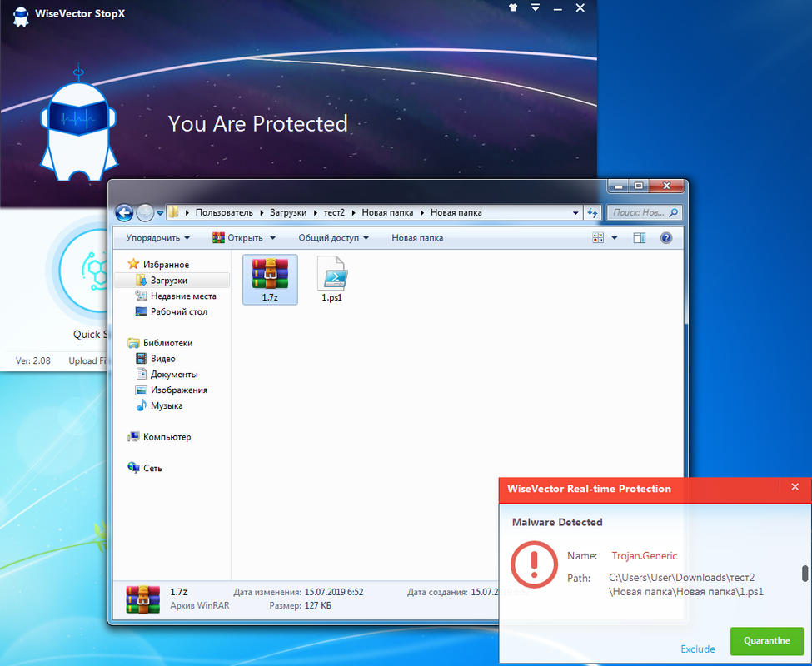812x666 pixels.
Task: Minimize the WiseVector StopX window
Action: pyautogui.click(x=558, y=8)
